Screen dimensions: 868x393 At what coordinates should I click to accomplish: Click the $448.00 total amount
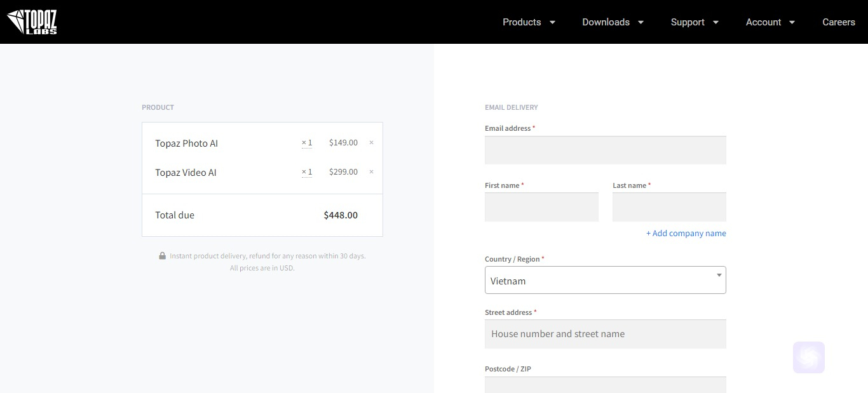(x=341, y=215)
